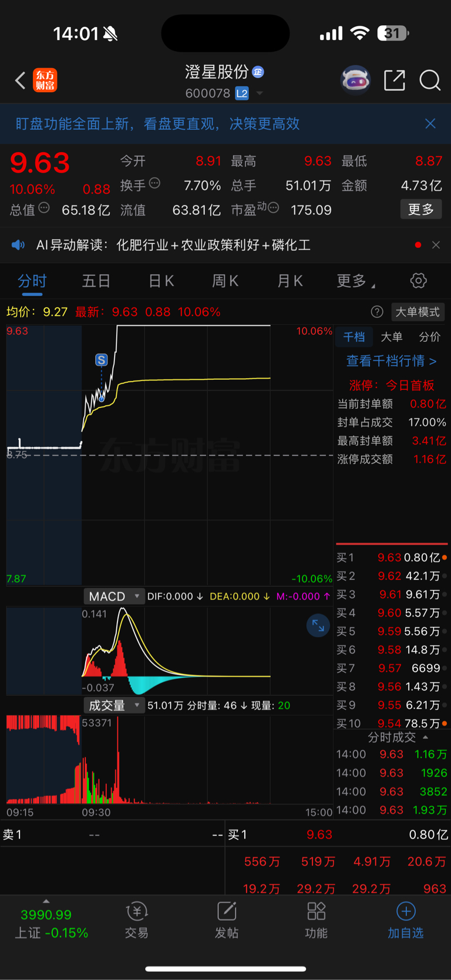The width and height of the screenshot is (451, 980).
Task: Switch to the 周K tab
Action: 225,281
